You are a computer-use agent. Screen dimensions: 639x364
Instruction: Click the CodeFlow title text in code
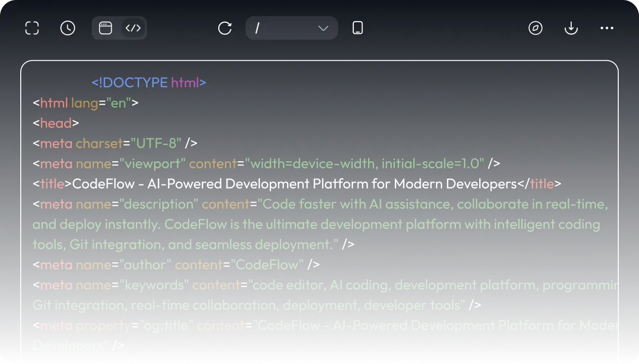294,184
